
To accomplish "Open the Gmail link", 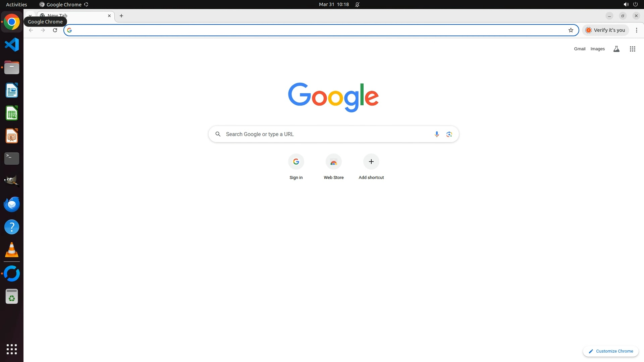I will (579, 49).
